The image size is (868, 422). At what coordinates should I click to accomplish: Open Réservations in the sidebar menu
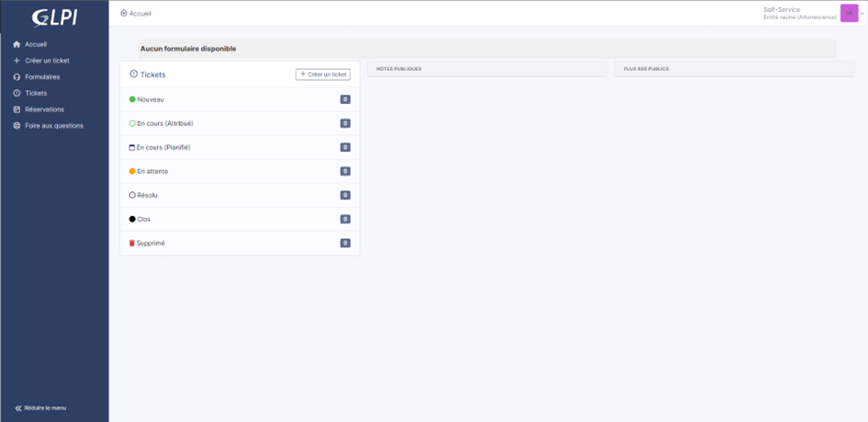[44, 109]
